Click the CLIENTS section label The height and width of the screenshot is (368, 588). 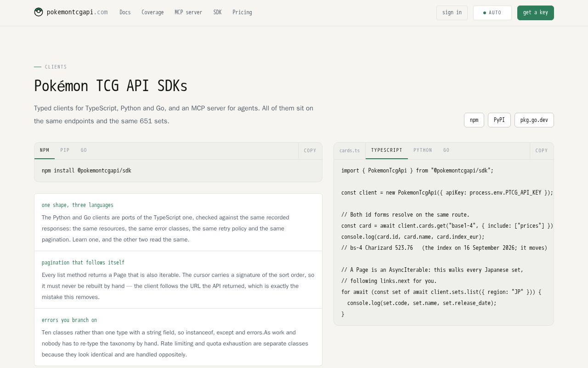(56, 67)
